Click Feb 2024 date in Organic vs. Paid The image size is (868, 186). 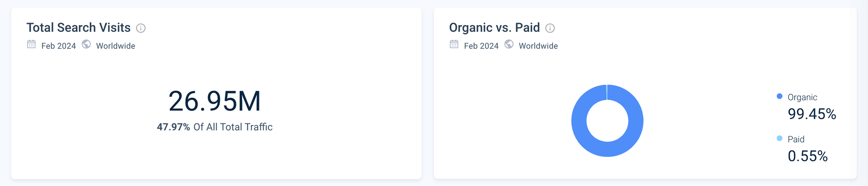coord(481,46)
